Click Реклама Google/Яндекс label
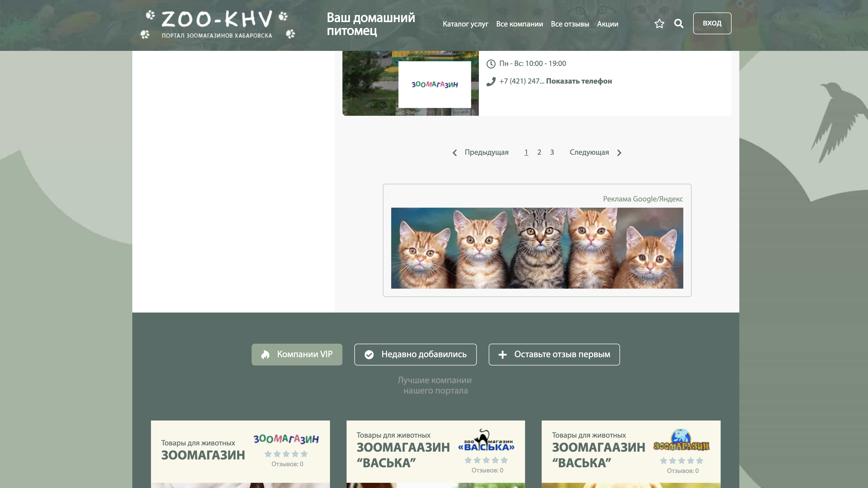The image size is (868, 488). click(643, 199)
